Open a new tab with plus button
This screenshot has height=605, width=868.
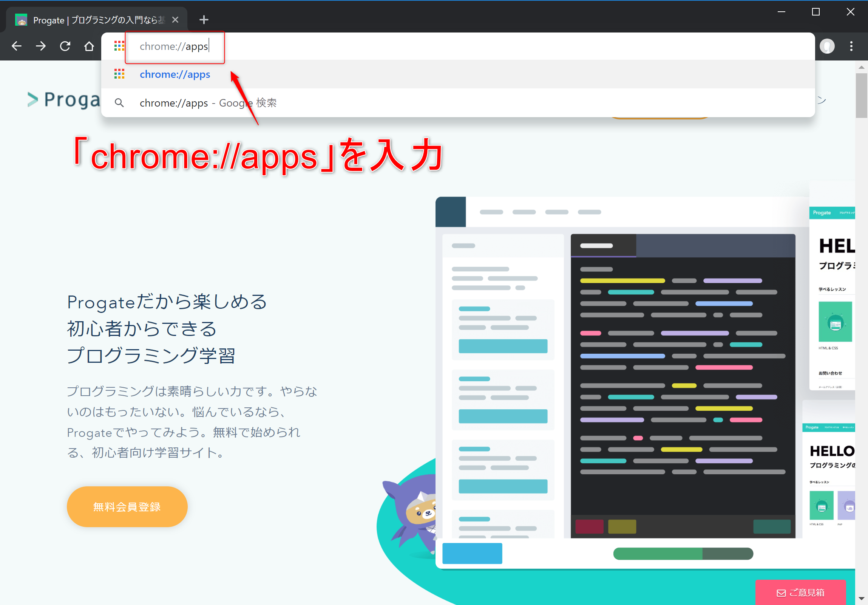coord(204,20)
